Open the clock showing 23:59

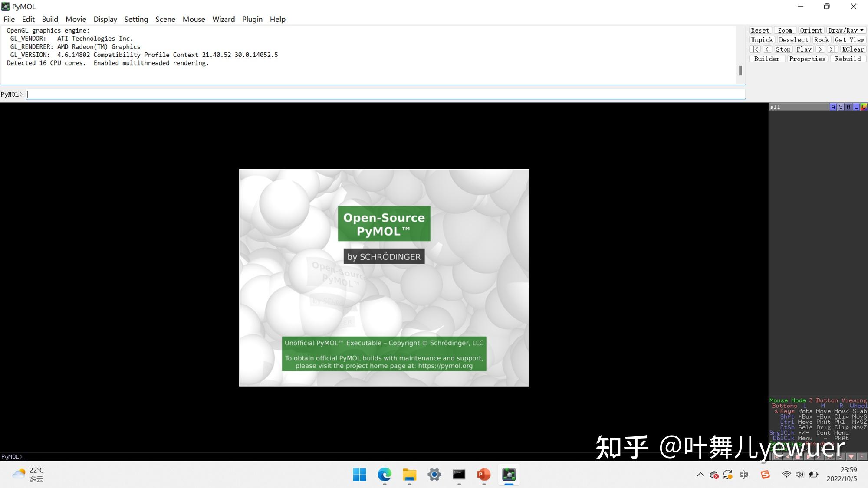[x=842, y=475]
